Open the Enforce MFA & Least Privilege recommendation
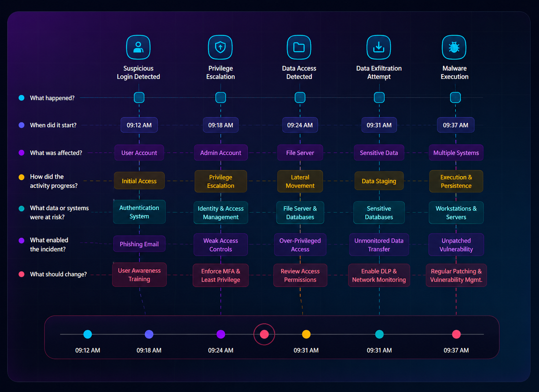Image resolution: width=539 pixels, height=392 pixels. pos(221,275)
